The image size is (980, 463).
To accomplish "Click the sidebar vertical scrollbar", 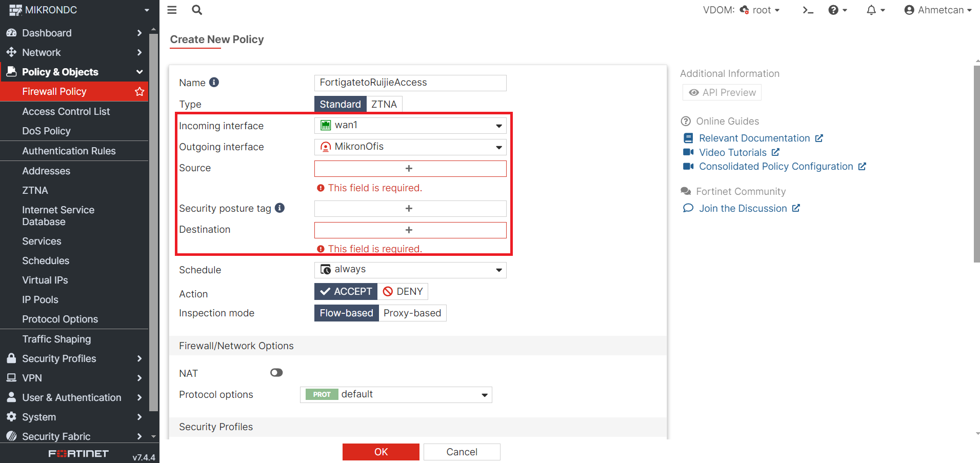I will point(153,223).
